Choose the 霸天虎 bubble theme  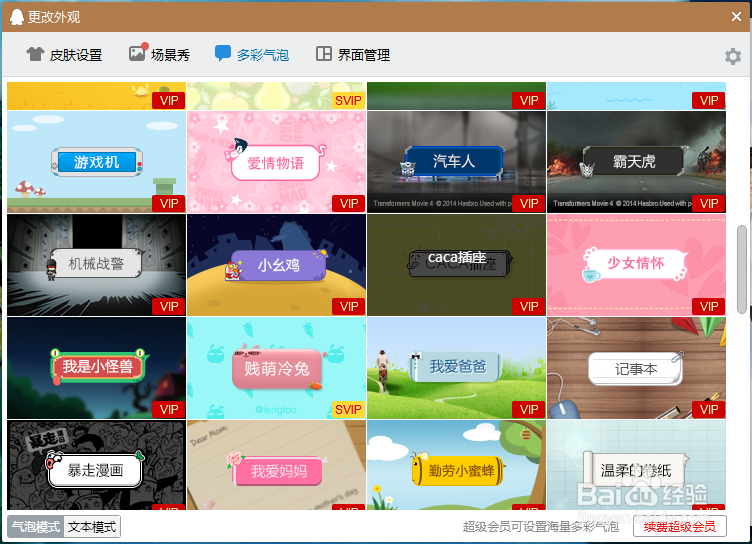636,162
